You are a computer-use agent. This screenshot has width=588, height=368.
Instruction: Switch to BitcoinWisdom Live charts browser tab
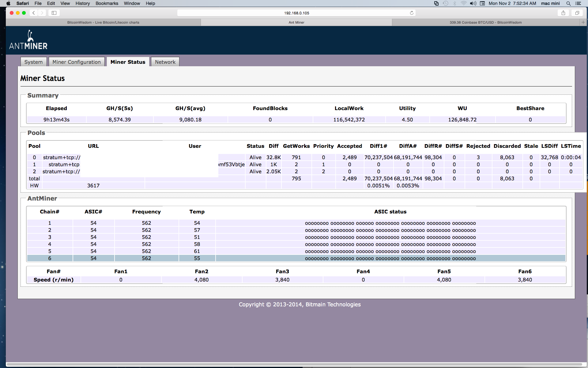[103, 22]
